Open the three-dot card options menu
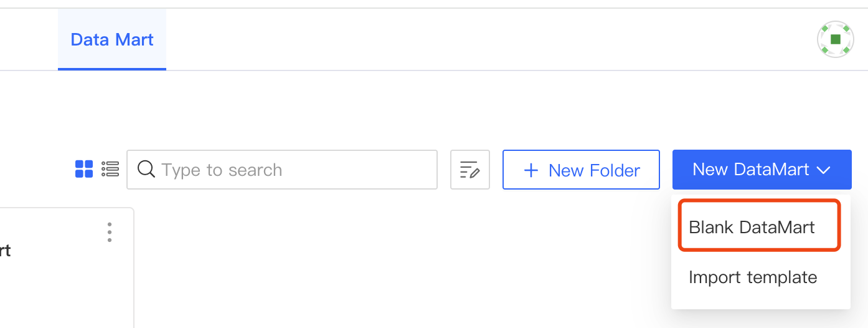The image size is (868, 328). (x=110, y=232)
